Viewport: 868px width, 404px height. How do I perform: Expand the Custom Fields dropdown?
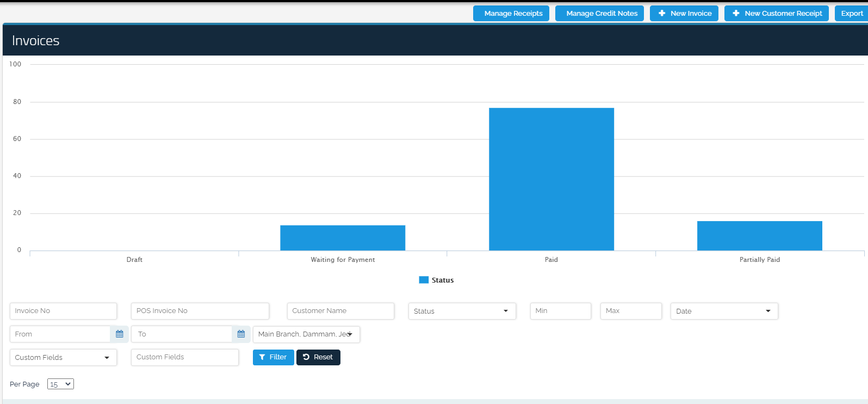pos(63,357)
